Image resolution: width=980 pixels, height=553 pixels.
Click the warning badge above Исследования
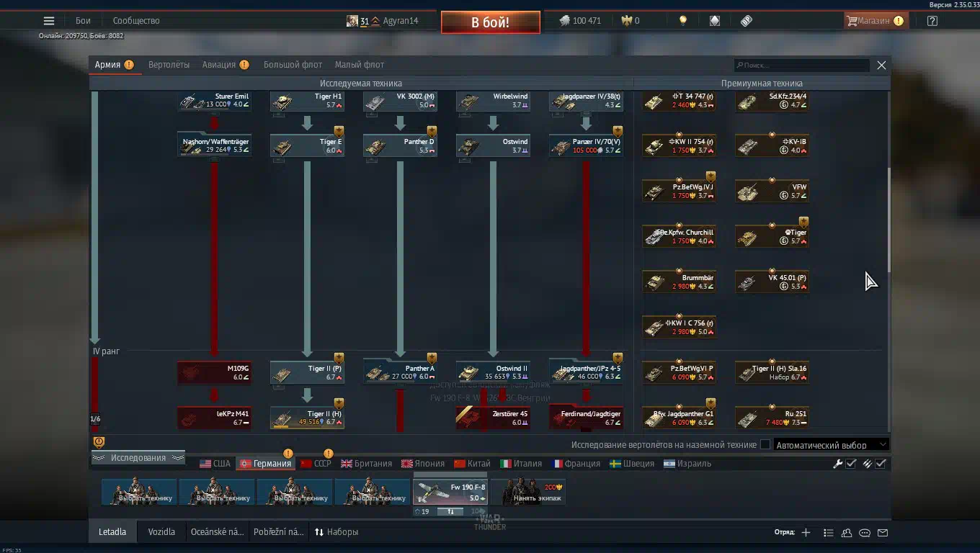[x=99, y=442]
